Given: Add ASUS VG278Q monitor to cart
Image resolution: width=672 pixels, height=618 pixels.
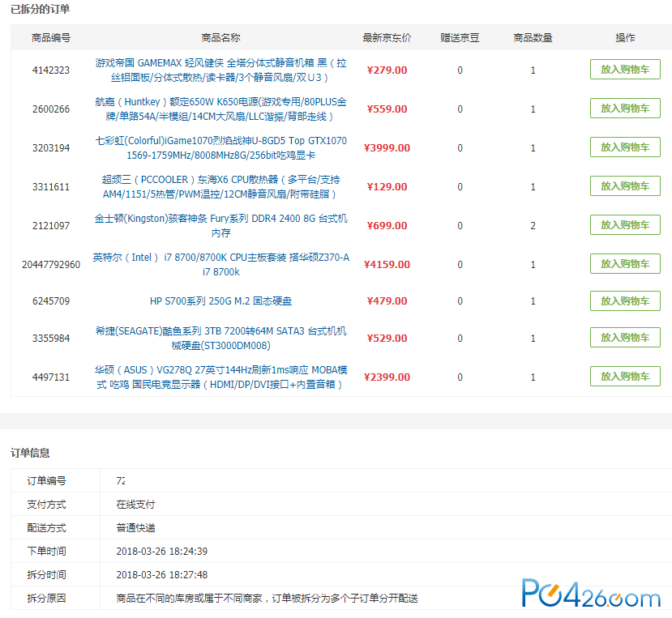Looking at the screenshot, I should coord(625,377).
